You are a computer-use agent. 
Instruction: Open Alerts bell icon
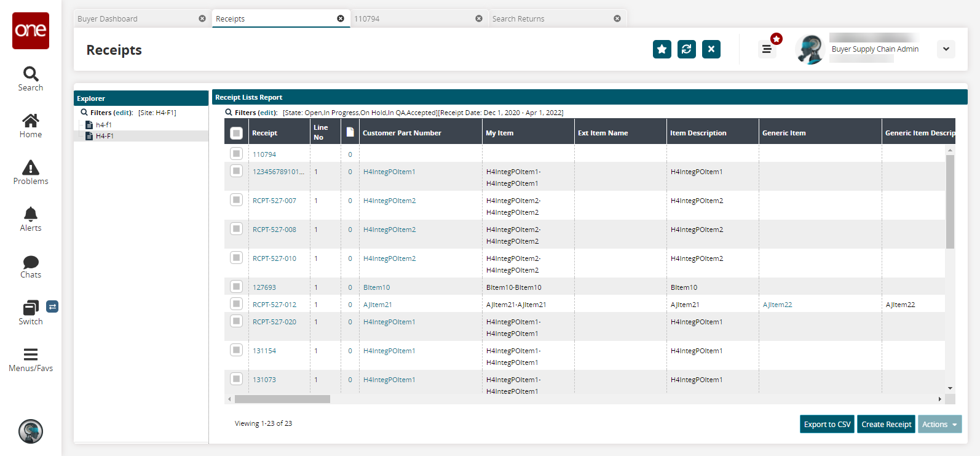31,214
